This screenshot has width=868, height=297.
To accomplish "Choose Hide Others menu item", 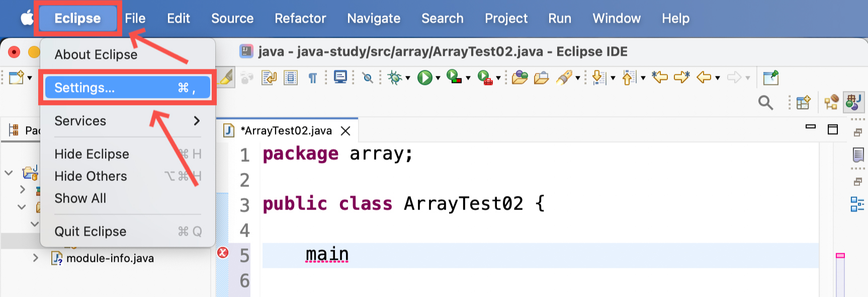I will pos(128,176).
